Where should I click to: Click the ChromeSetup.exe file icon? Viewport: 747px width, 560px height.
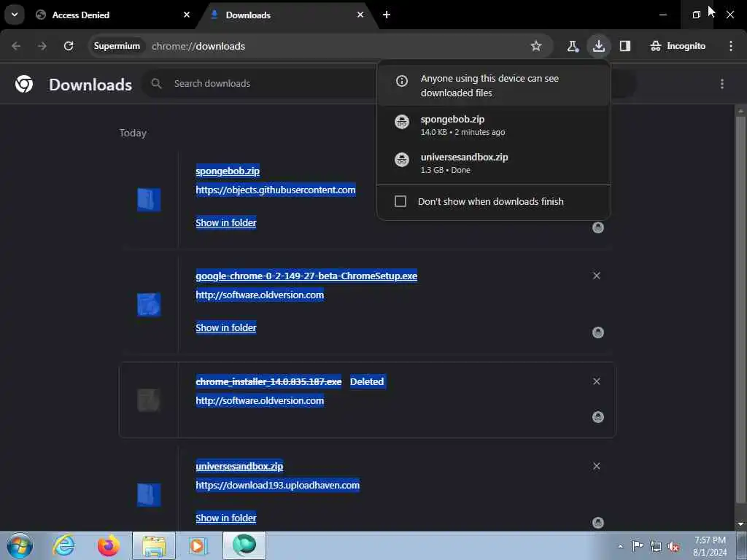pos(149,305)
